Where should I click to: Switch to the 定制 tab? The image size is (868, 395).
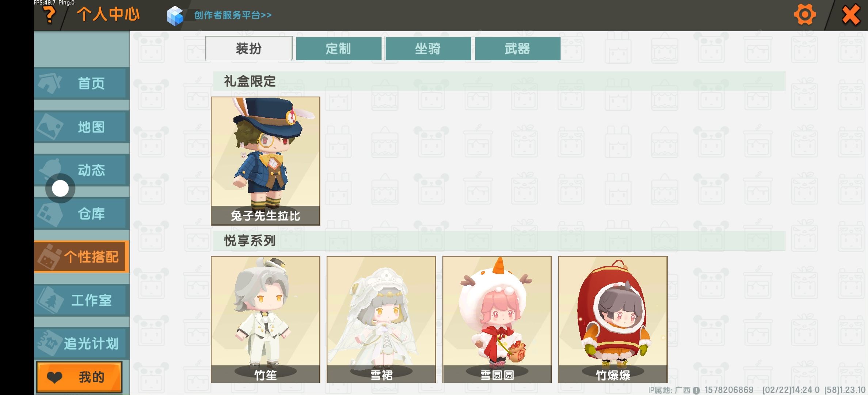(x=339, y=49)
